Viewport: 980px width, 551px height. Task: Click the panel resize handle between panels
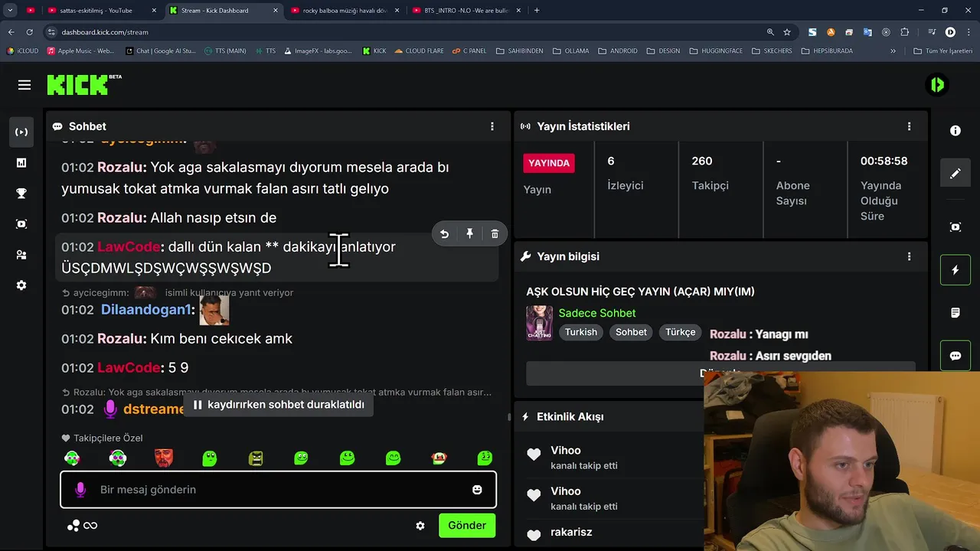point(509,417)
